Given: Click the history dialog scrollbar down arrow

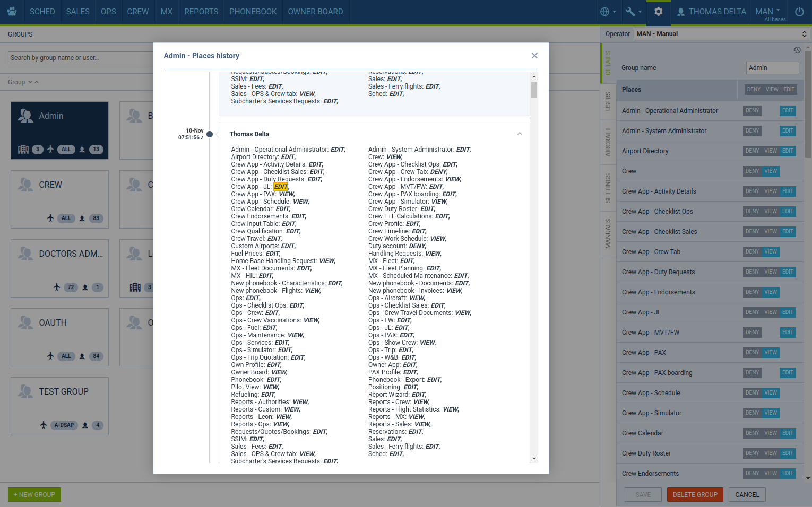Looking at the screenshot, I should [x=534, y=459].
